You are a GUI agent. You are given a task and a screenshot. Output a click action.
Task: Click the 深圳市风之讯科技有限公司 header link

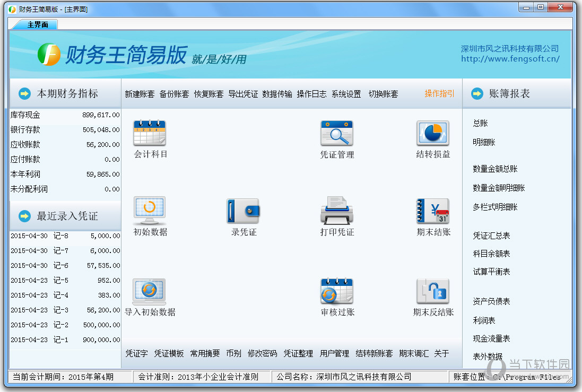click(x=510, y=49)
